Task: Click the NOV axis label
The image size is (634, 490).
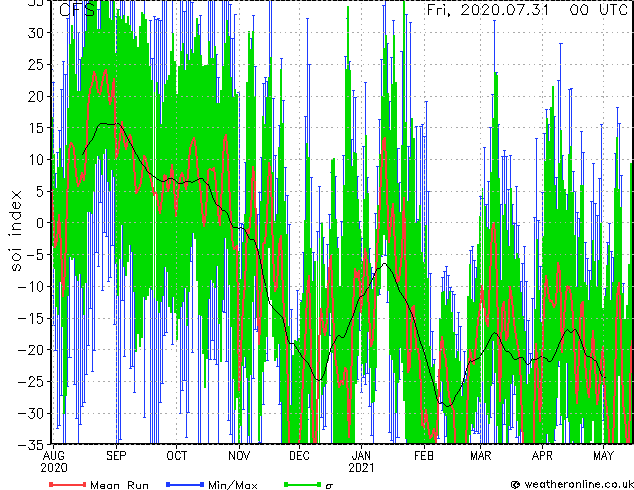Action: tap(239, 456)
